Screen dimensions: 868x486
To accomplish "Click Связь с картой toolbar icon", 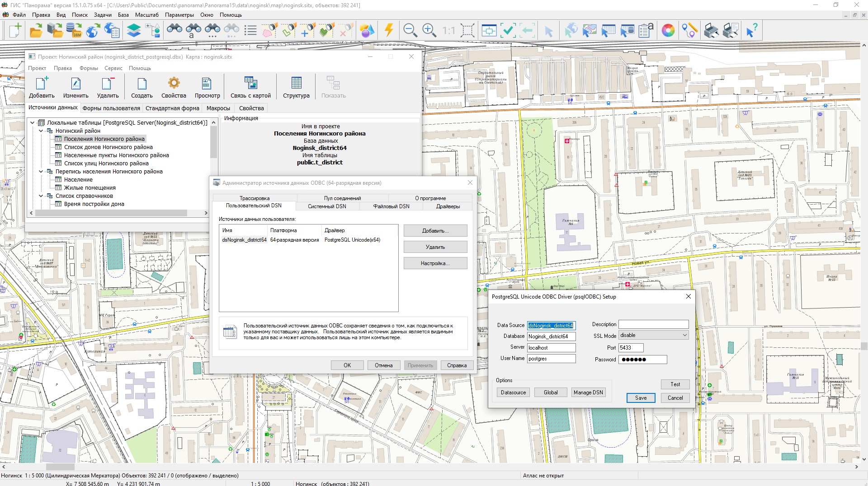I will click(x=250, y=87).
